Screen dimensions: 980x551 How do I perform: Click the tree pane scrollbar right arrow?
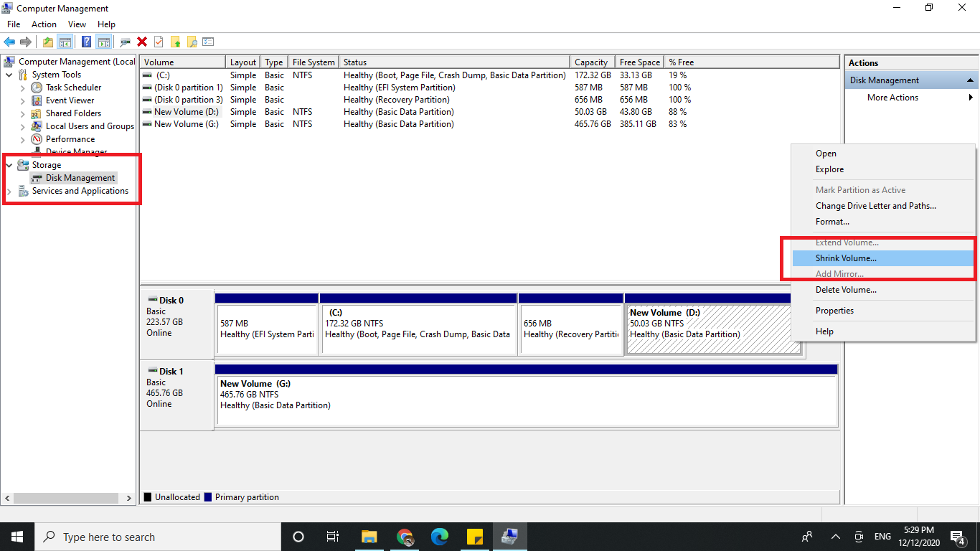pos(129,498)
